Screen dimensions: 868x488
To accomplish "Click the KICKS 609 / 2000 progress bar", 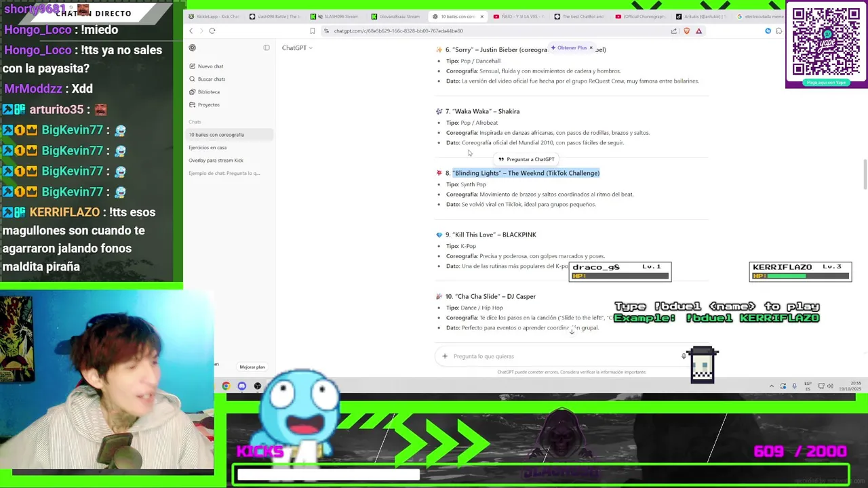I will [541, 474].
